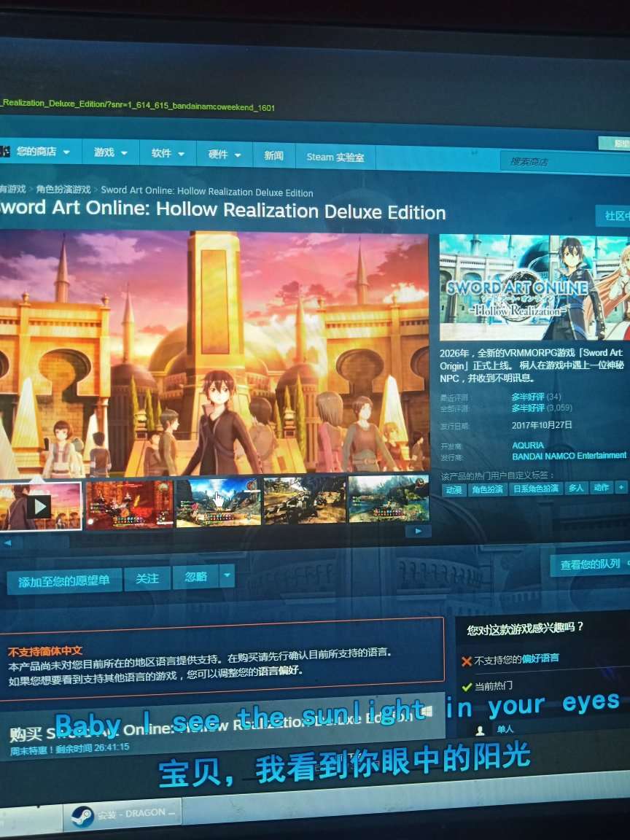Click the green checkmark beside 当前热门
The width and height of the screenshot is (630, 840).
(x=467, y=687)
